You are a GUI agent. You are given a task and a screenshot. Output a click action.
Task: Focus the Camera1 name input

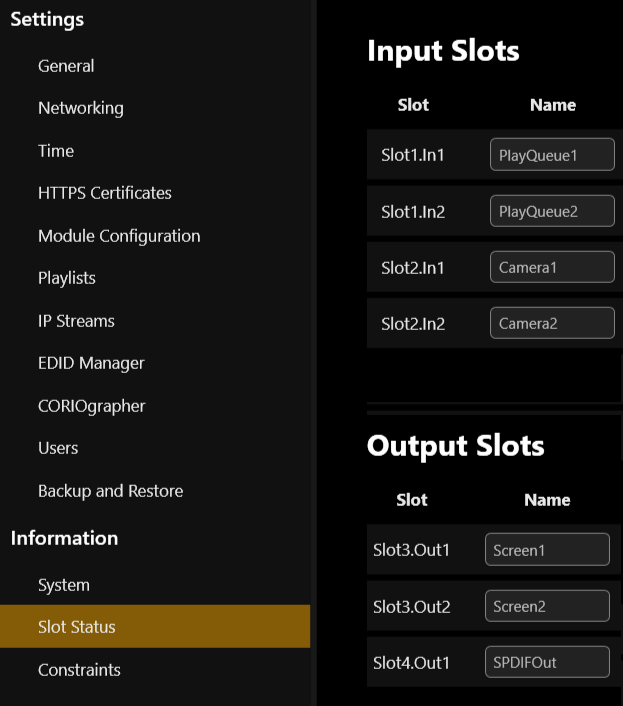[552, 267]
